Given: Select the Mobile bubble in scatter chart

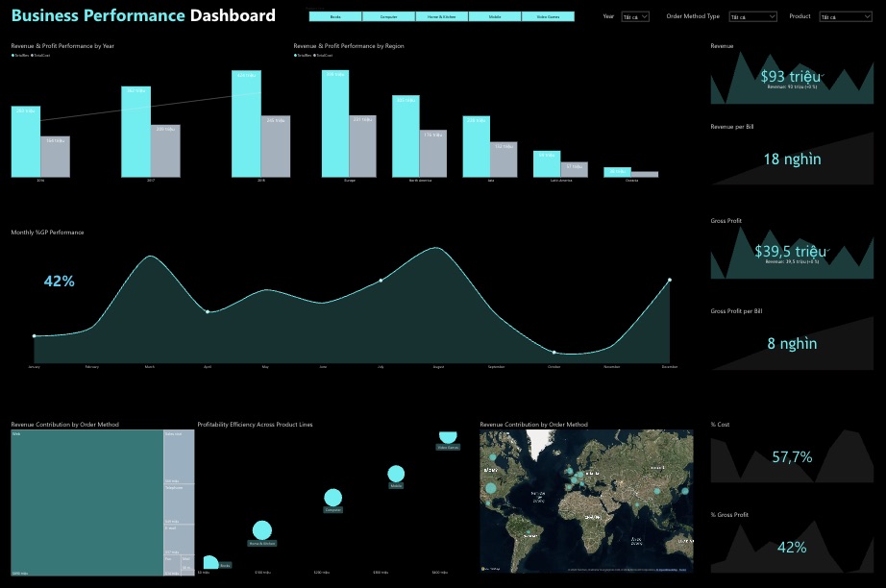Looking at the screenshot, I should coord(396,473).
